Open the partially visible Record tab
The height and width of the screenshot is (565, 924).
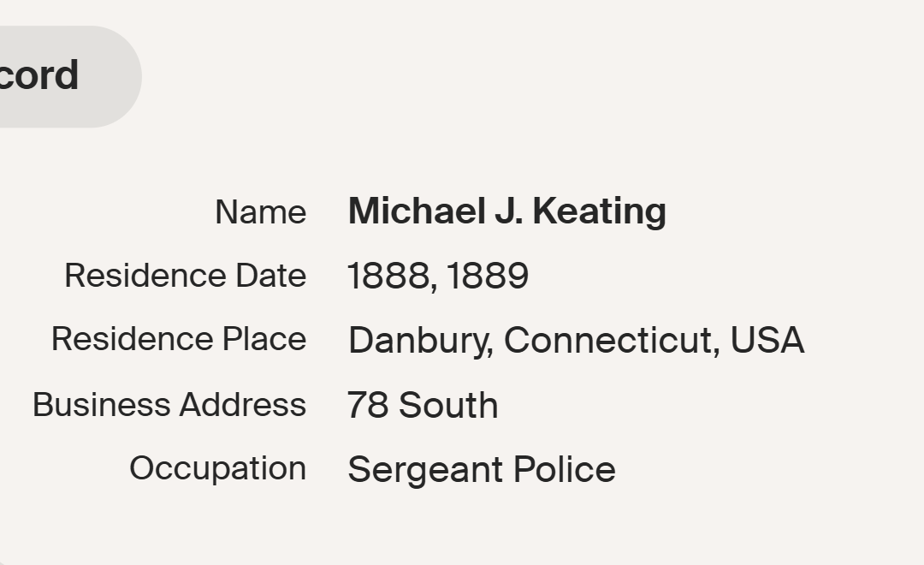coord(51,76)
